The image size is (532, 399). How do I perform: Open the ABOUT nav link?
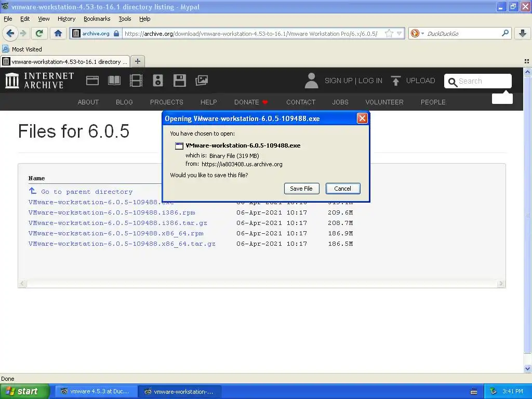pos(88,102)
